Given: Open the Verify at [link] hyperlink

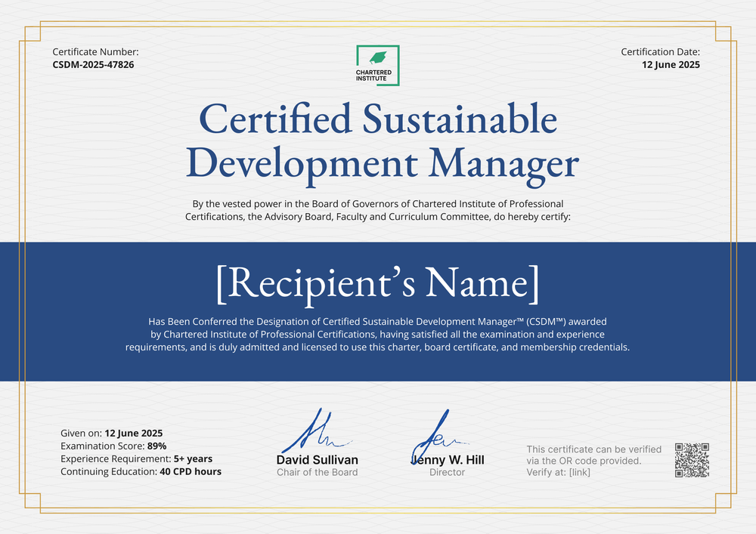Looking at the screenshot, I should pos(579,472).
